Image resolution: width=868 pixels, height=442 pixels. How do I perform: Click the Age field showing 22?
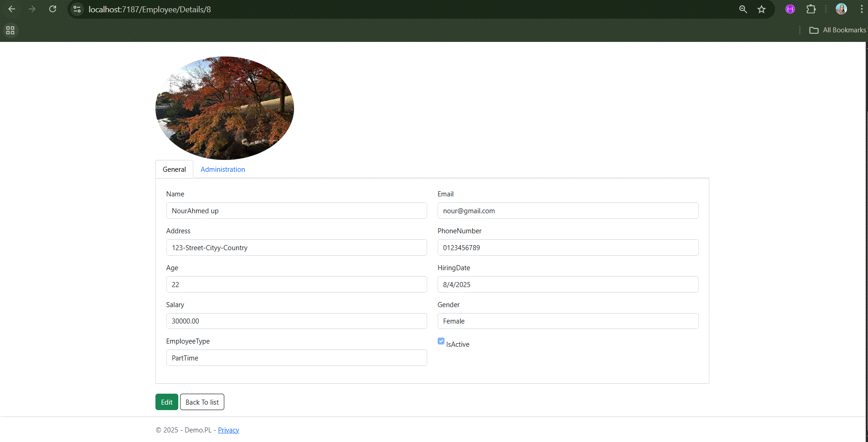pos(297,284)
